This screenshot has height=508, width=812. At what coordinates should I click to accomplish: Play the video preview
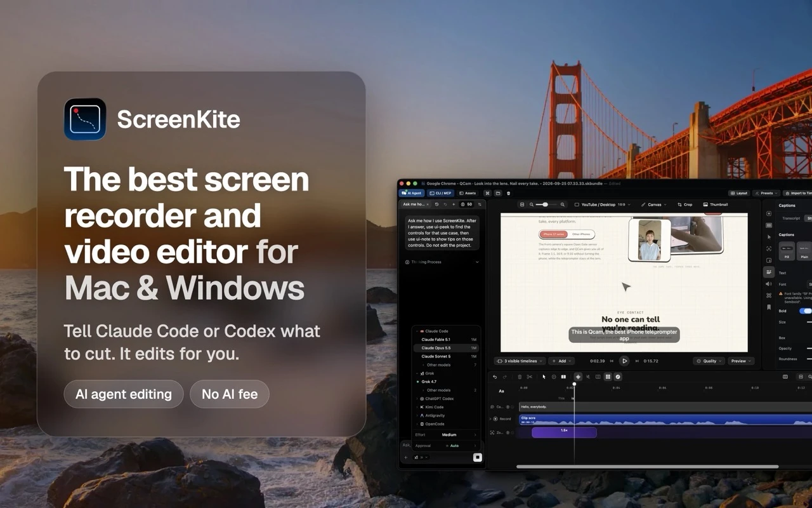pos(624,361)
